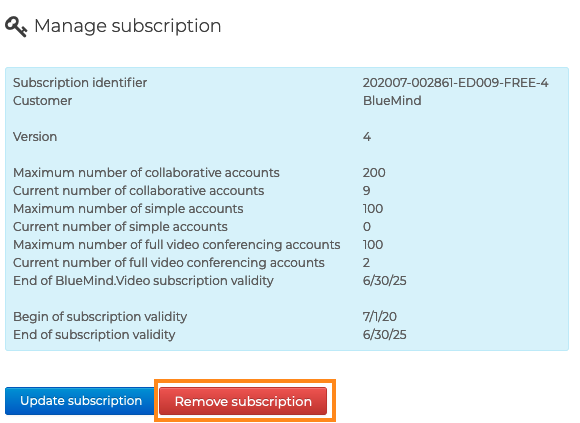The image size is (580, 423).
Task: Click maximum collaborative accounts value 200
Action: [374, 173]
